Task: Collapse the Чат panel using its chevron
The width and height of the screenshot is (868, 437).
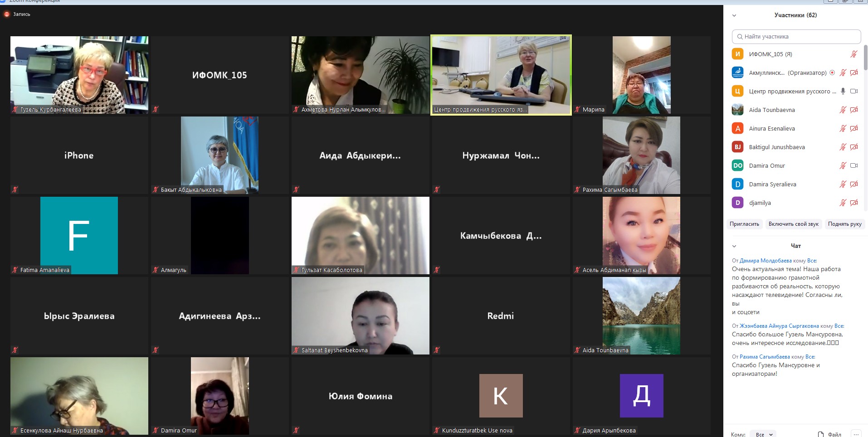Action: click(734, 246)
